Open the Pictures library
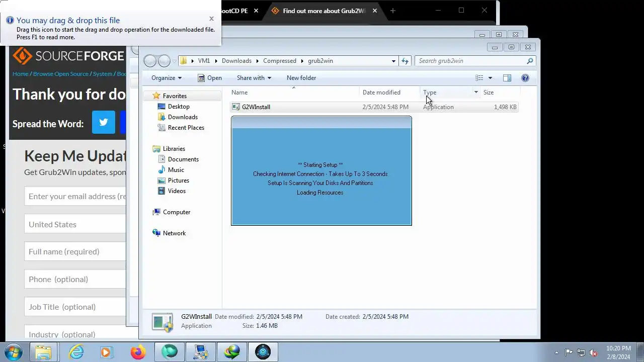Screen dimensions: 644x362 coord(179,180)
